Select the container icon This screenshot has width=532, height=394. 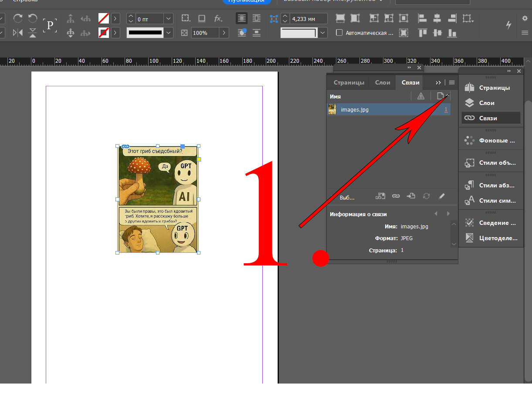coord(71,18)
